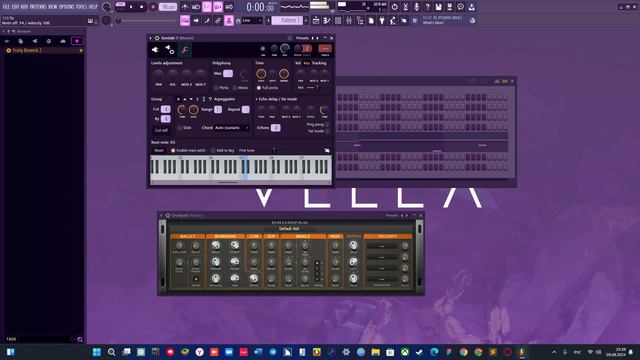The width and height of the screenshot is (640, 360).
Task: Enable the Mono option under Polyphony
Action: click(240, 88)
